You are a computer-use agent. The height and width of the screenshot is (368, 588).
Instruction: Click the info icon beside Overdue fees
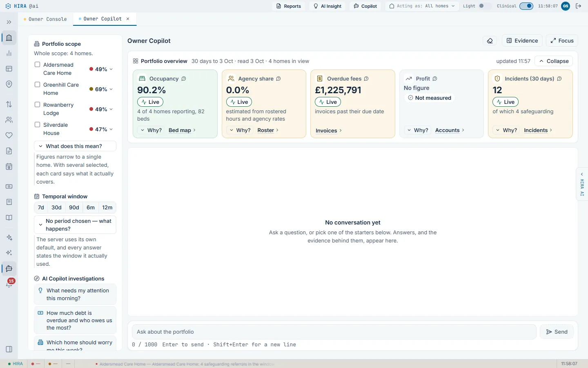[x=366, y=79]
